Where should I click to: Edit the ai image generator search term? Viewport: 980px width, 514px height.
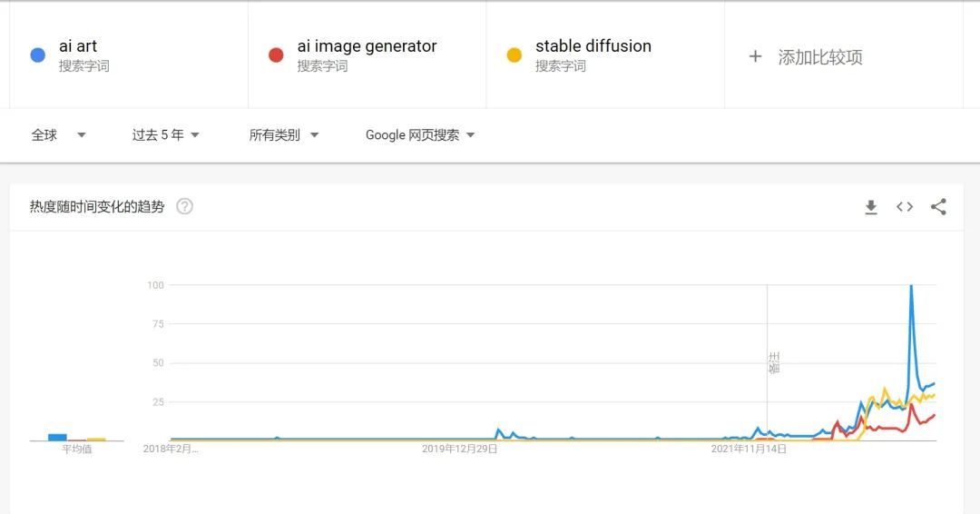[367, 46]
